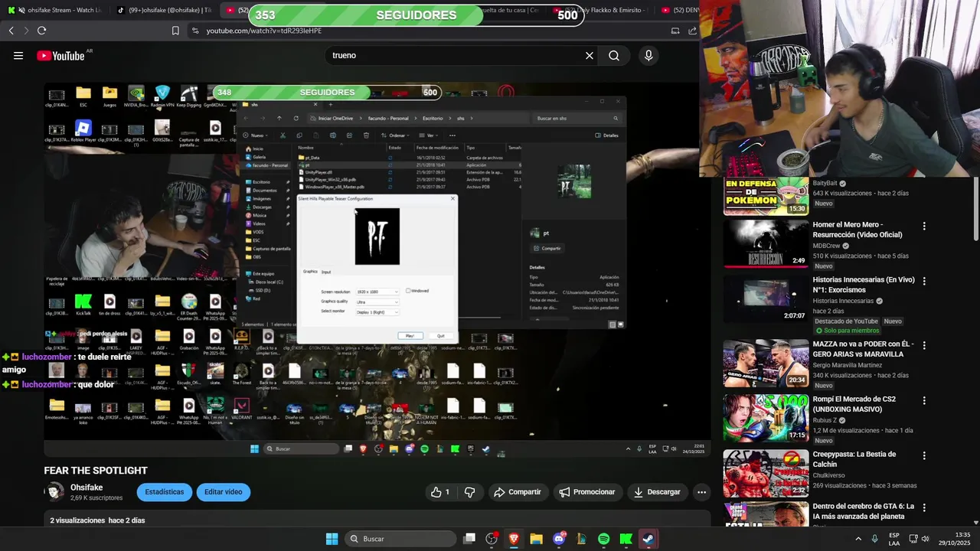Open the CS2 unboxing video thumbnail
Viewport: 980px width, 551px height.
[x=766, y=419]
